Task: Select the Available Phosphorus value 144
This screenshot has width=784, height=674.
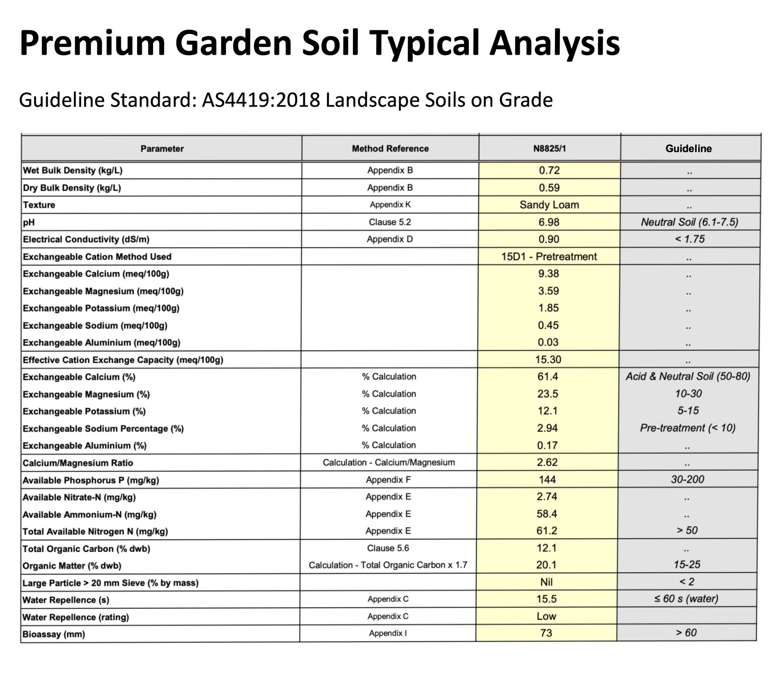Action: [547, 479]
